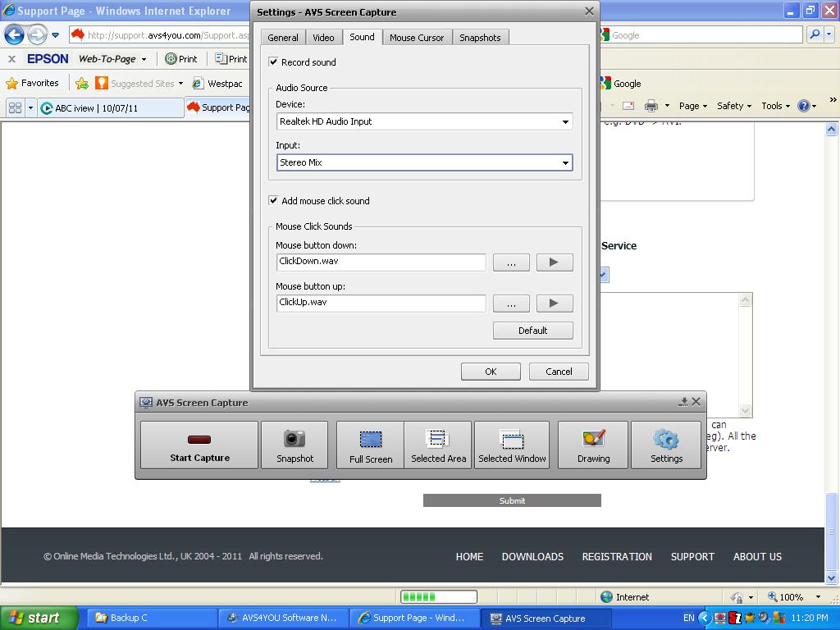
Task: Click the Windows start button
Action: (39, 618)
